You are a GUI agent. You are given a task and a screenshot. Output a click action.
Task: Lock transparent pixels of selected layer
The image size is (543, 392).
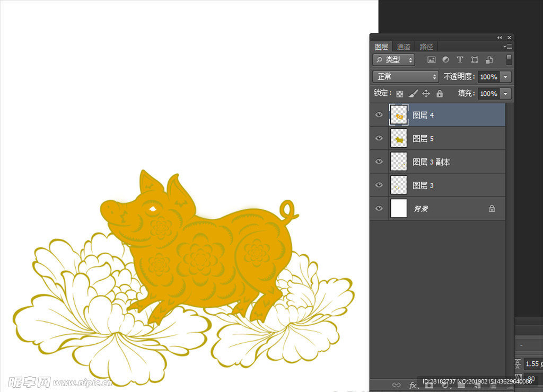coord(400,94)
